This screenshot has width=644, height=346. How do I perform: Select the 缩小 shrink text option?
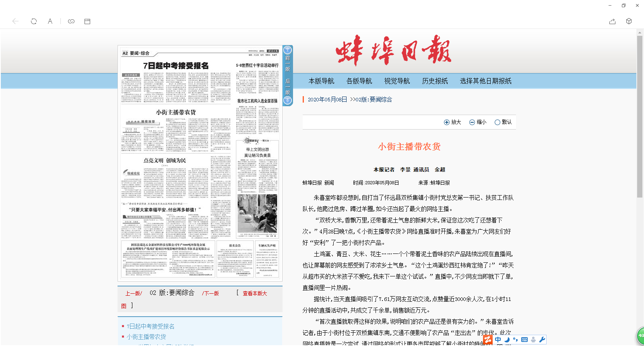(478, 122)
